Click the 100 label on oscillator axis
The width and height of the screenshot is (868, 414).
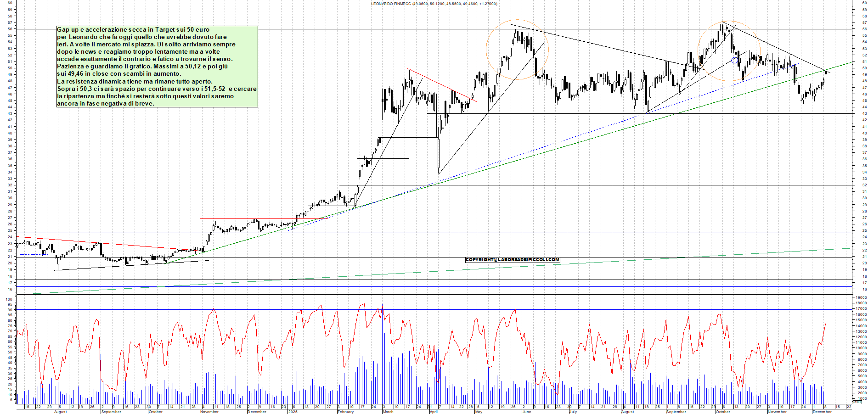click(9, 299)
